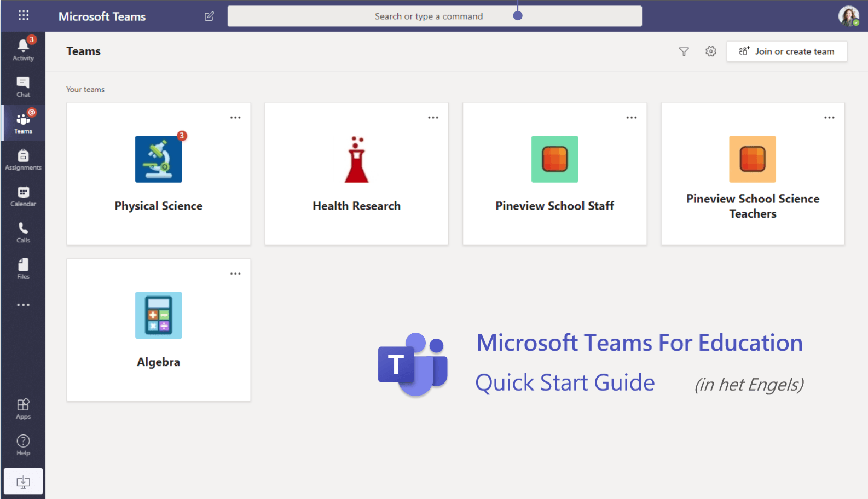This screenshot has height=499, width=868.
Task: Show more apps ellipsis in sidebar
Action: coord(23,305)
